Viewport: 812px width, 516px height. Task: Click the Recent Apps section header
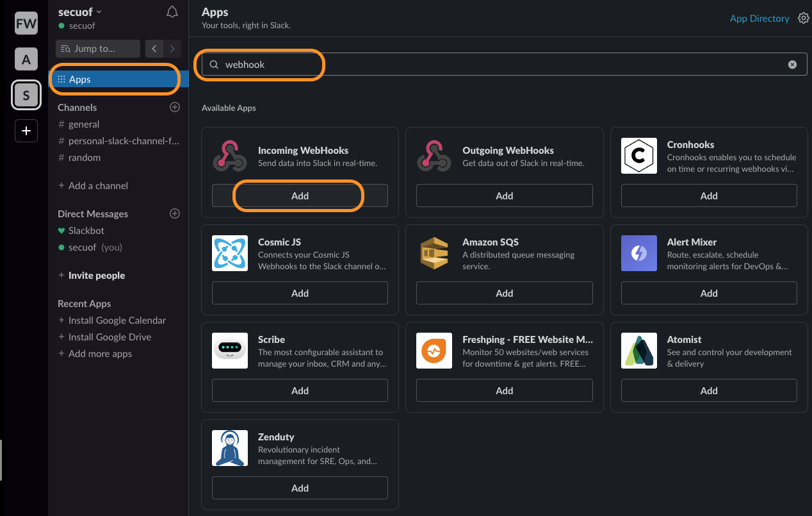point(85,304)
